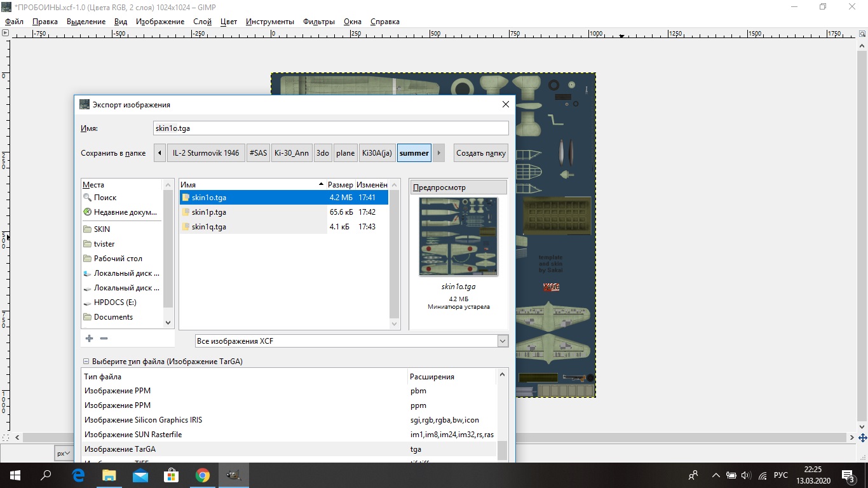Click the 'Создать папку' button
This screenshot has height=488, width=868.
tap(481, 153)
